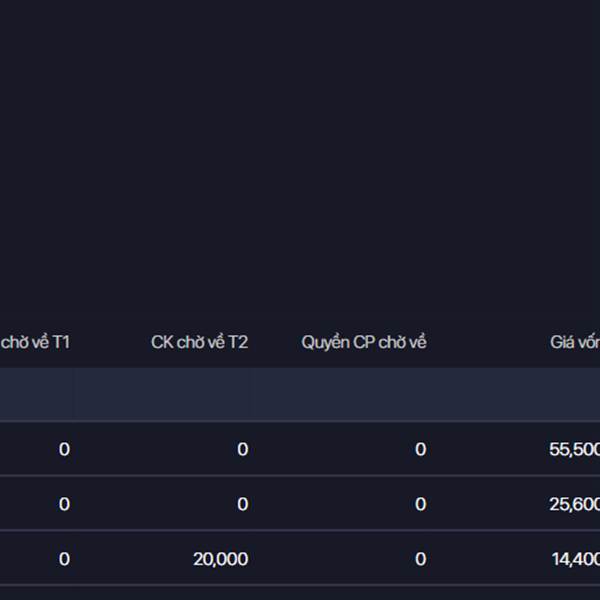Screen dimensions: 600x600
Task: Click the blank summary cell under Giá vốn
Action: coord(520,394)
